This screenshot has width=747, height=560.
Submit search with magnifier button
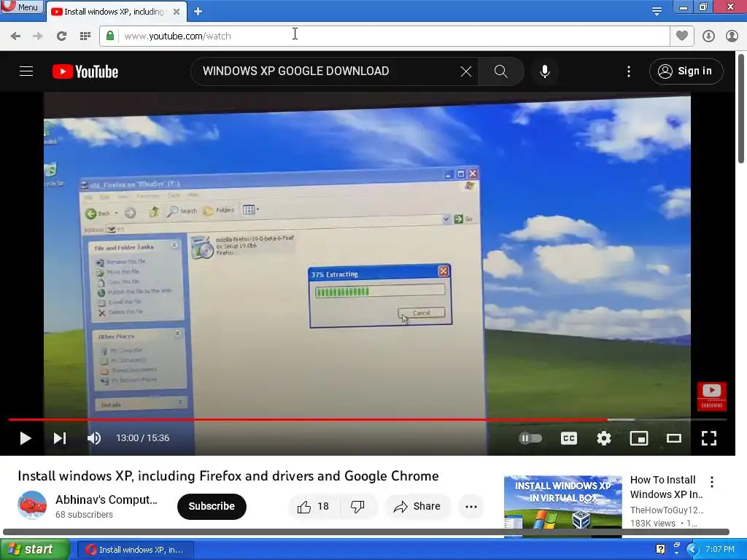[500, 71]
